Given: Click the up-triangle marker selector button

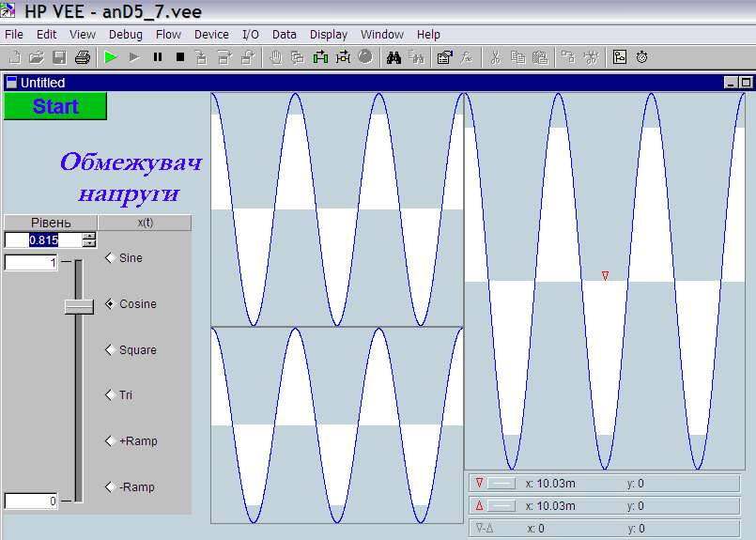Looking at the screenshot, I should click(501, 506).
